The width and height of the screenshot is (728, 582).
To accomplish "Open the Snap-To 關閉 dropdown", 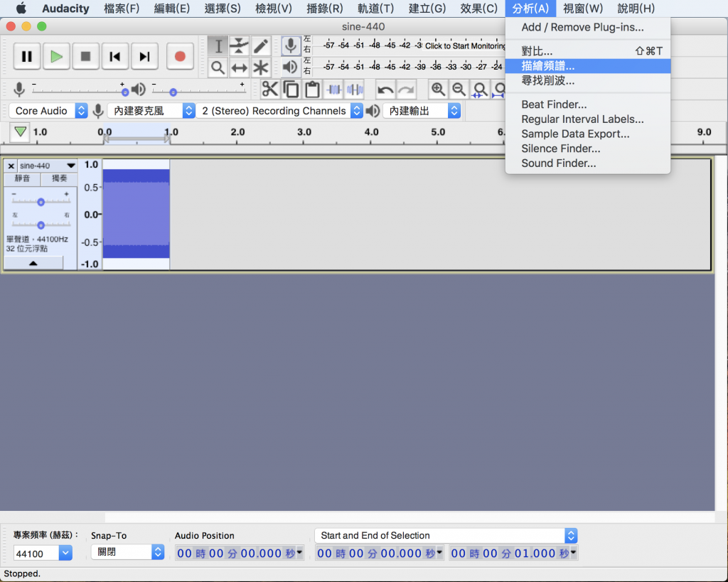I will coord(128,552).
